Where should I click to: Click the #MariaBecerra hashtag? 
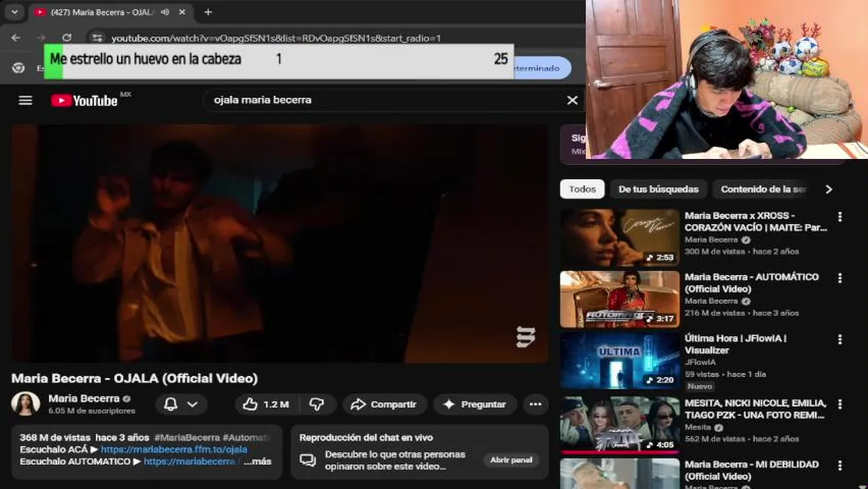(187, 438)
